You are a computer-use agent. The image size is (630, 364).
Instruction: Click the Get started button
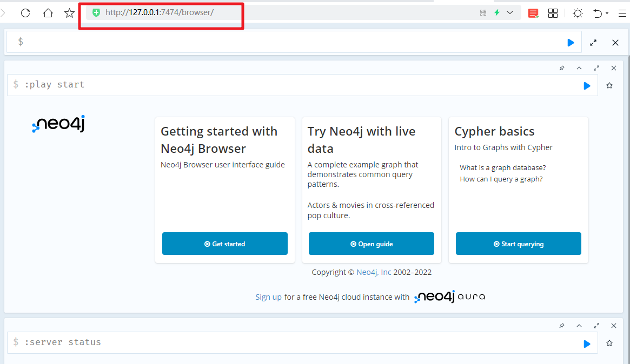[224, 244]
